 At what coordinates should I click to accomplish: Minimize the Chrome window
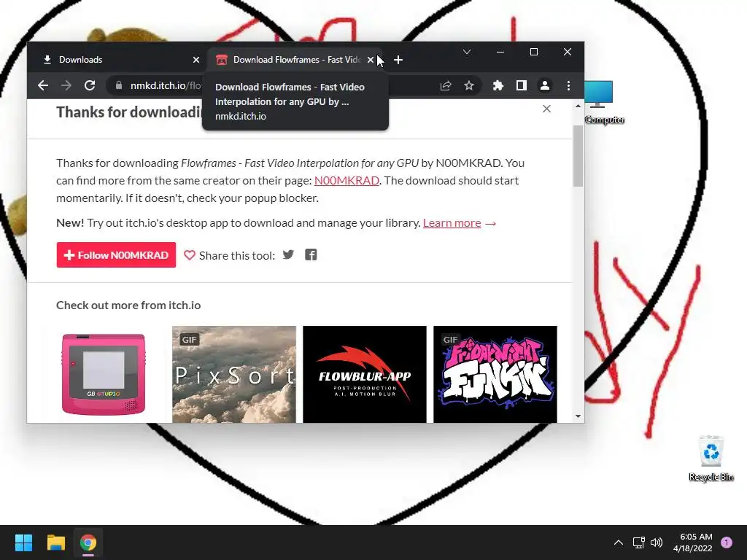pos(500,52)
